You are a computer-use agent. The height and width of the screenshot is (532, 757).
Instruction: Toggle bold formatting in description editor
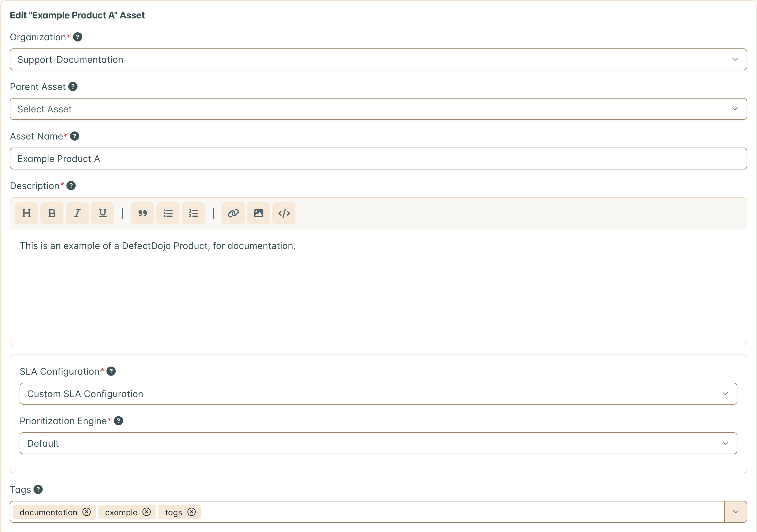(x=52, y=214)
